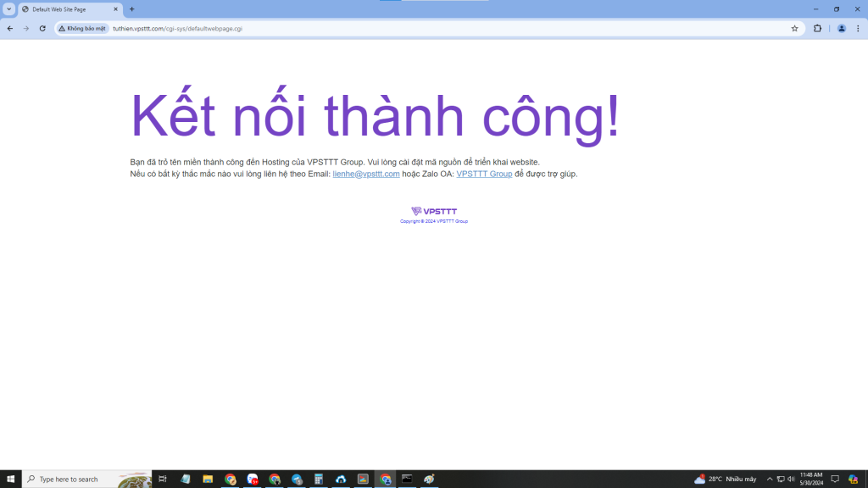Click the 'Type here to search' taskbar box
Image resolution: width=868 pixels, height=488 pixels.
click(87, 480)
